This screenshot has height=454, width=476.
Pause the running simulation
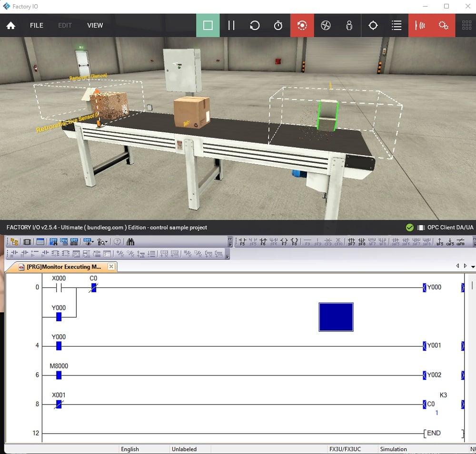[x=231, y=25]
